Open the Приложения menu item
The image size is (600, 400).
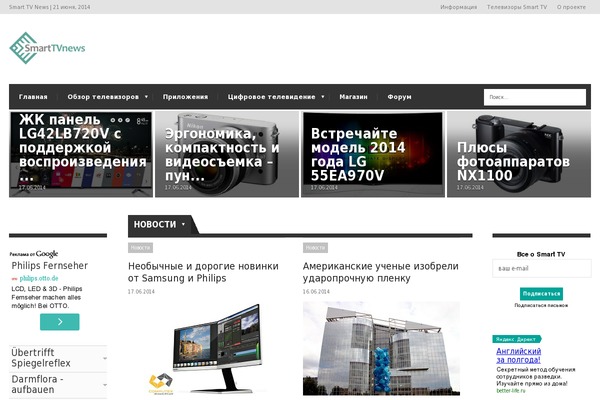[186, 97]
